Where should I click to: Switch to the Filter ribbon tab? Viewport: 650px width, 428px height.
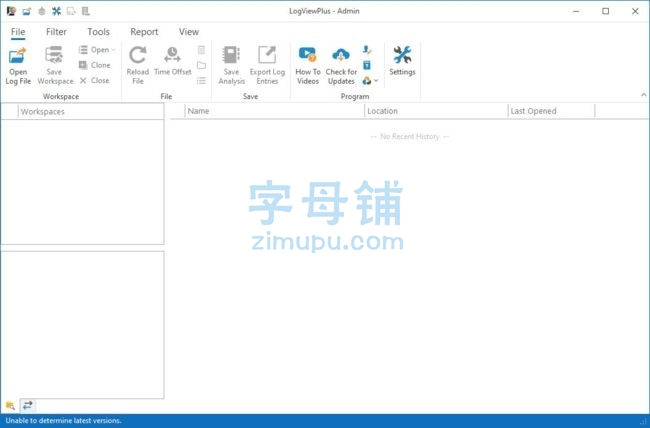point(56,32)
